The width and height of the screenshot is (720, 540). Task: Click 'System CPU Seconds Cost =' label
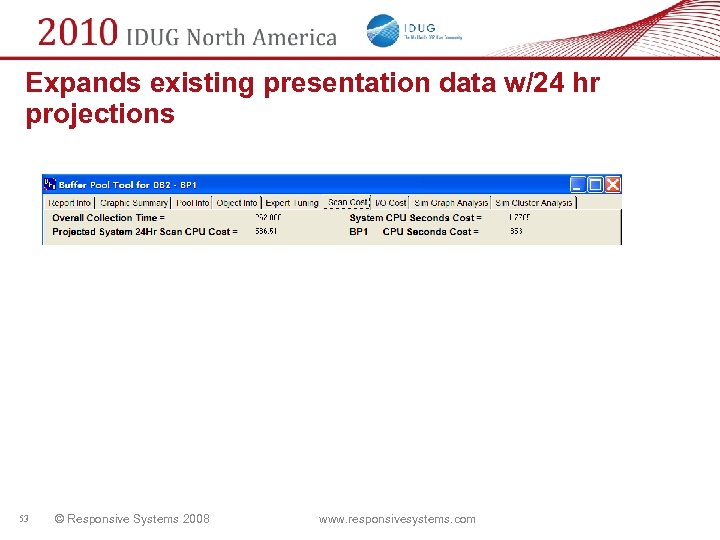[x=415, y=218]
